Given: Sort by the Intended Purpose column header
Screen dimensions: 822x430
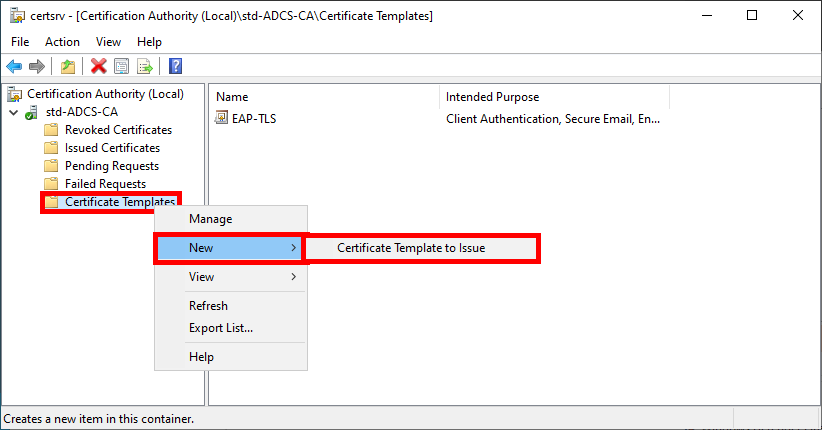Looking at the screenshot, I should pyautogui.click(x=555, y=97).
